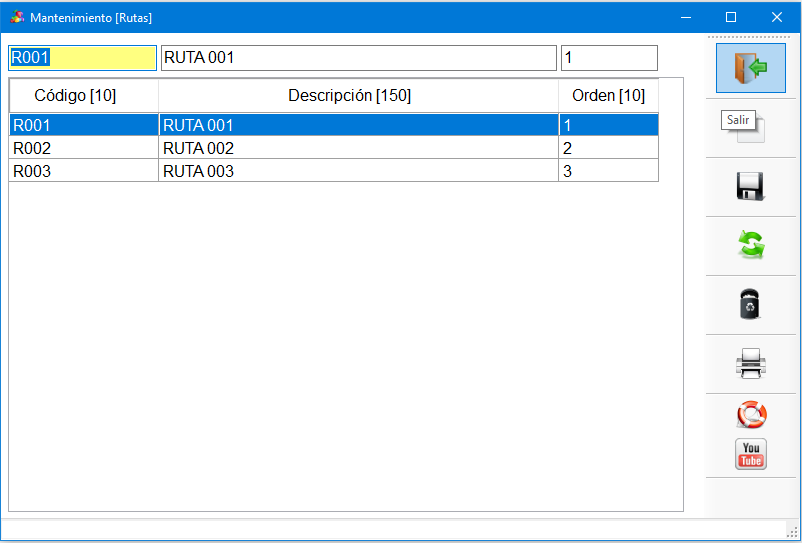Screen dimensions: 802x543
Task: Focus the code input field containing R001
Action: tap(82, 58)
